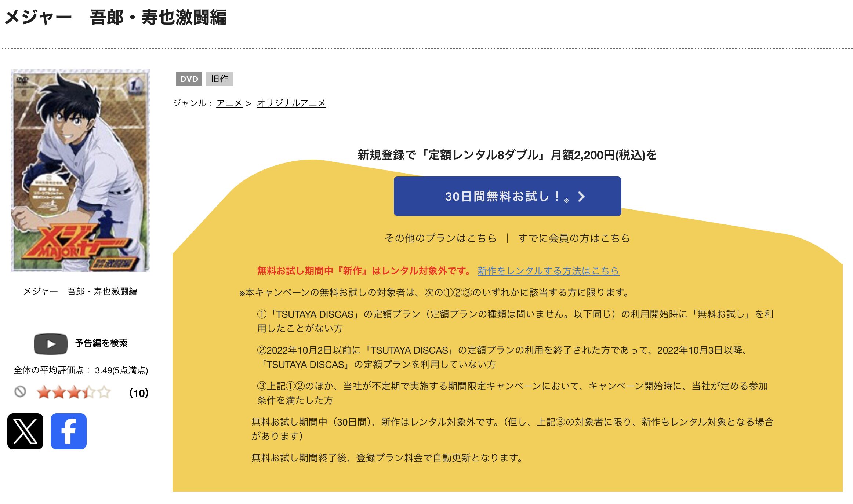The width and height of the screenshot is (853, 504).
Task: Click the clear rating circle icon
Action: pos(20,392)
